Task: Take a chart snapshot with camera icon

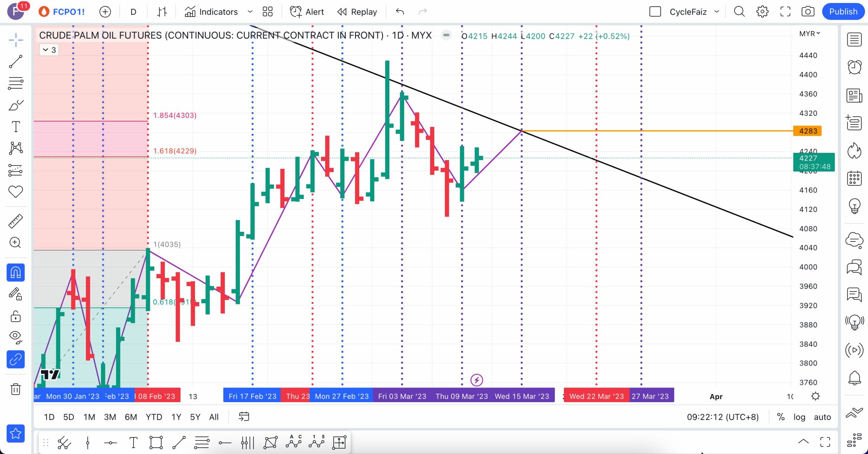Action: pyautogui.click(x=808, y=12)
